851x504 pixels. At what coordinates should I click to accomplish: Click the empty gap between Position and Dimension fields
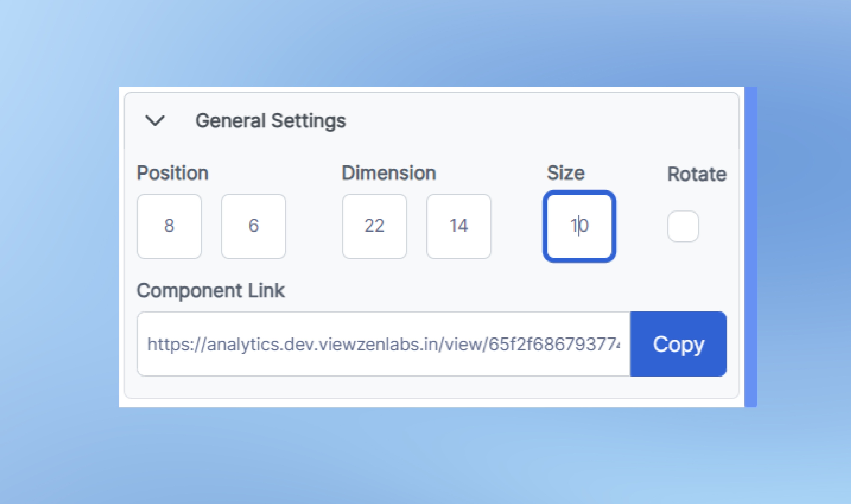314,226
